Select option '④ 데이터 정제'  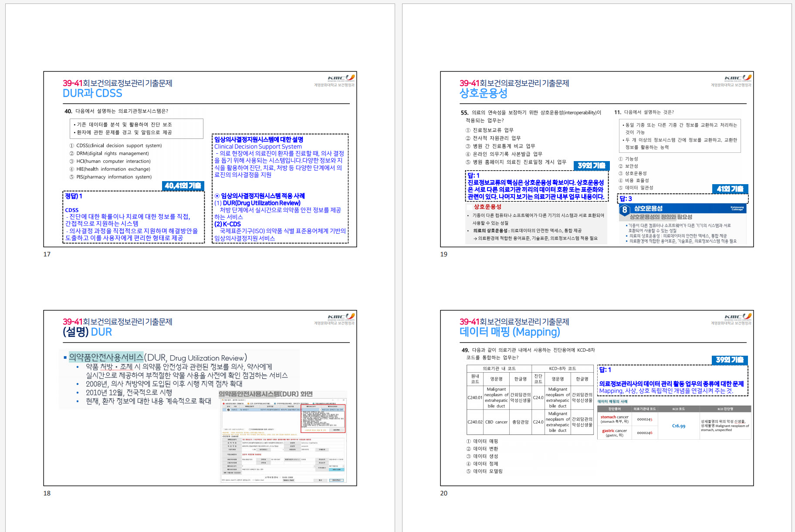pos(482,464)
